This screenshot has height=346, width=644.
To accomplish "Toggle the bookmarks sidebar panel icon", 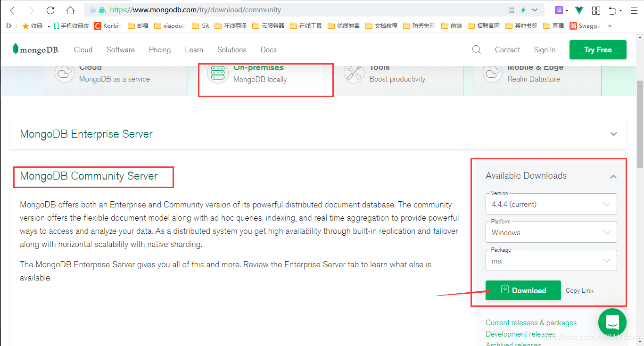I will [x=9, y=26].
